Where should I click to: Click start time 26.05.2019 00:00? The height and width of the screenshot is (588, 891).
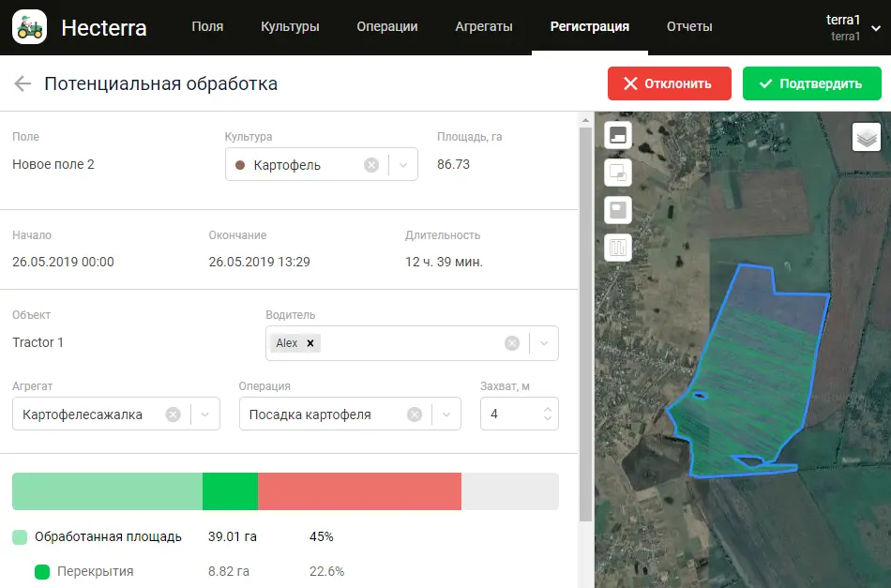[63, 262]
